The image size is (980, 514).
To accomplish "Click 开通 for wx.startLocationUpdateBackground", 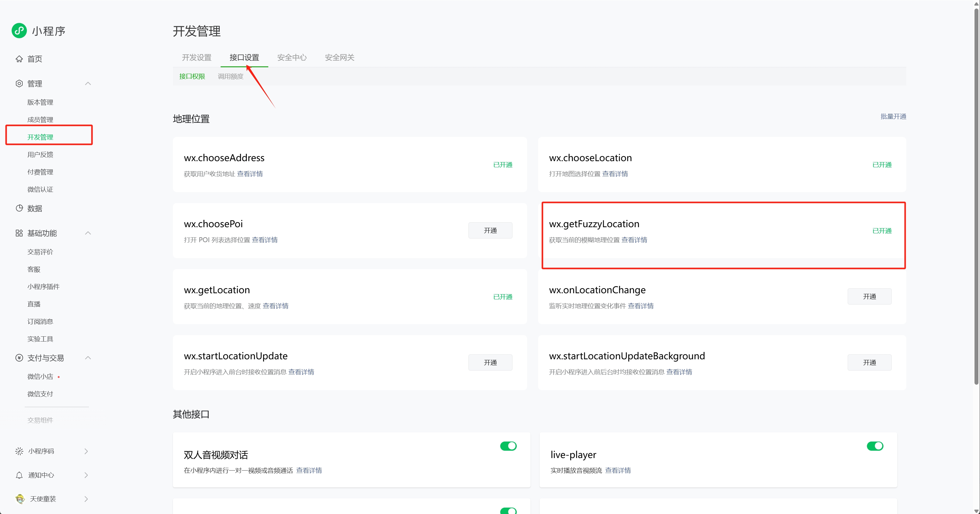I will 869,362.
